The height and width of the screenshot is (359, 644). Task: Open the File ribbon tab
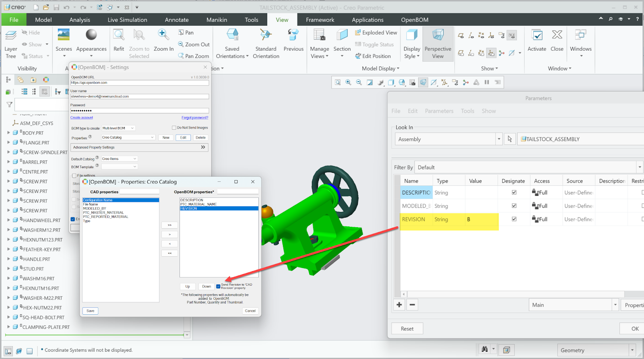click(14, 20)
